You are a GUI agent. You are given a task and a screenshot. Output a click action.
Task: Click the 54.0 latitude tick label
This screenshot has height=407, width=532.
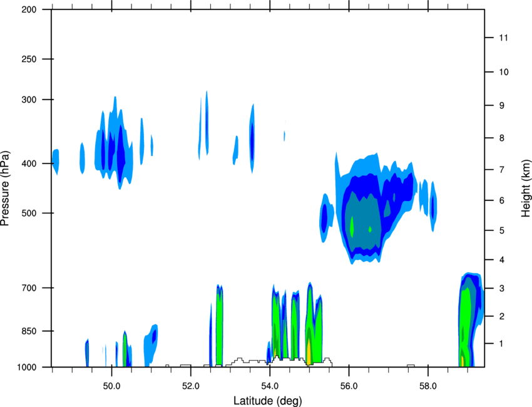pos(270,386)
